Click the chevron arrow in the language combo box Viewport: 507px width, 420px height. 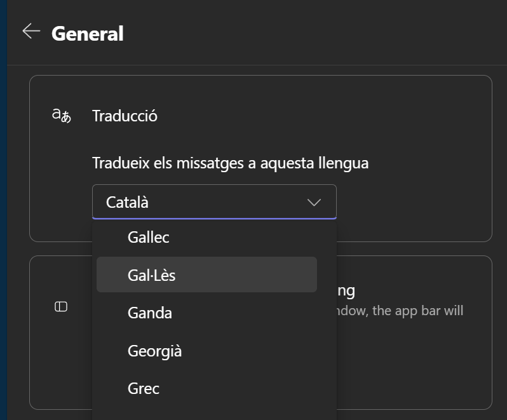pos(314,203)
